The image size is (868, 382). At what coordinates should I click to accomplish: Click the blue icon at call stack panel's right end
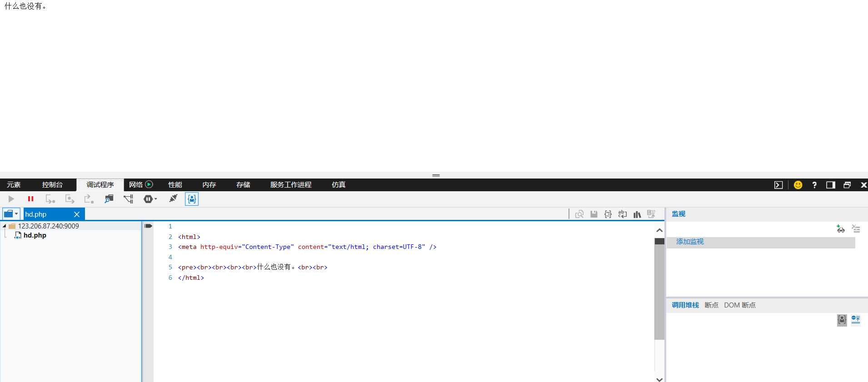coord(856,320)
